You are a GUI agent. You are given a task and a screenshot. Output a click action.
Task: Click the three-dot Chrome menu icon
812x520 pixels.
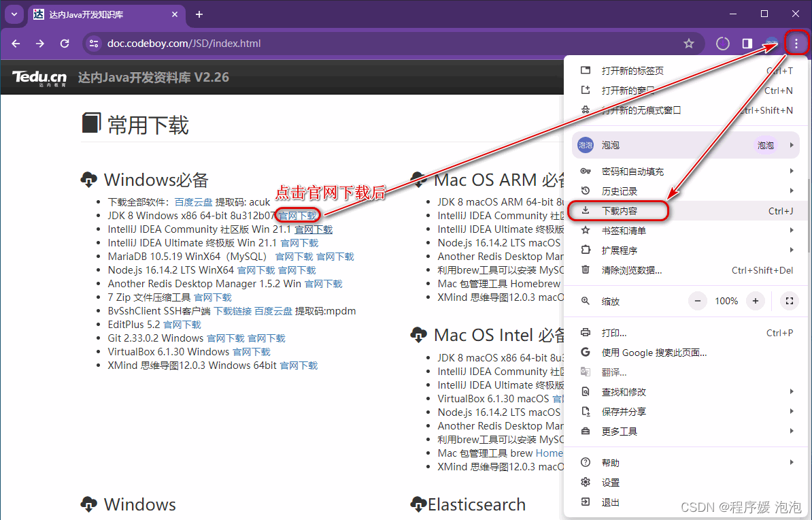click(x=796, y=43)
